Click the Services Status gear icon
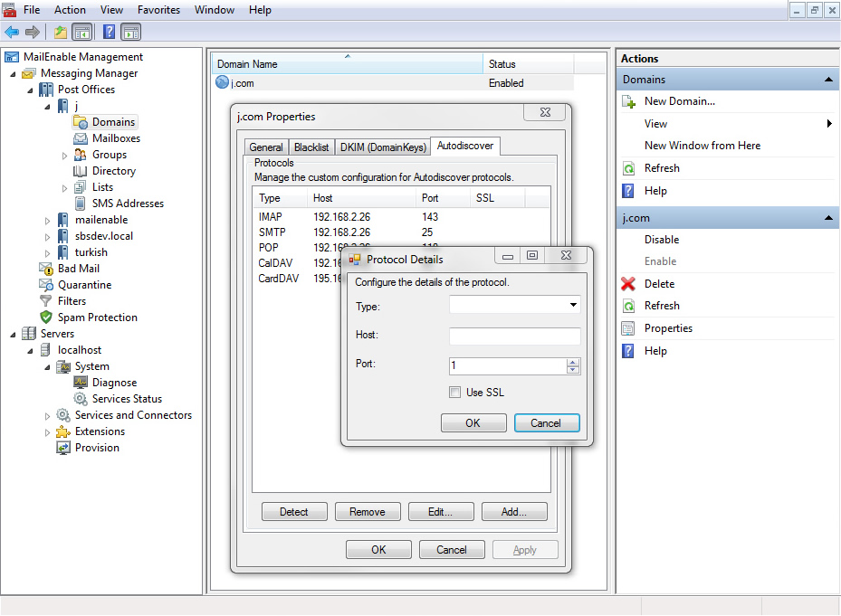Screen dimensions: 841x616 [81, 399]
